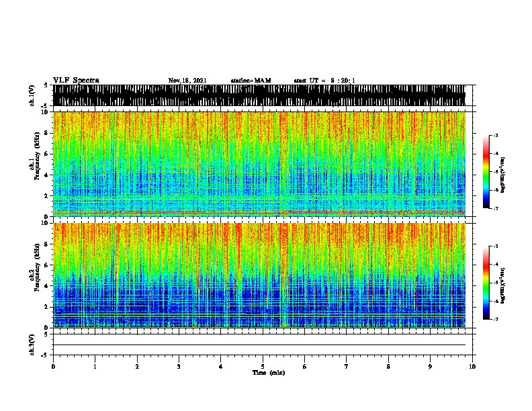Click the ch.2 spectrogram plot area
532x411 pixels.
259,275
